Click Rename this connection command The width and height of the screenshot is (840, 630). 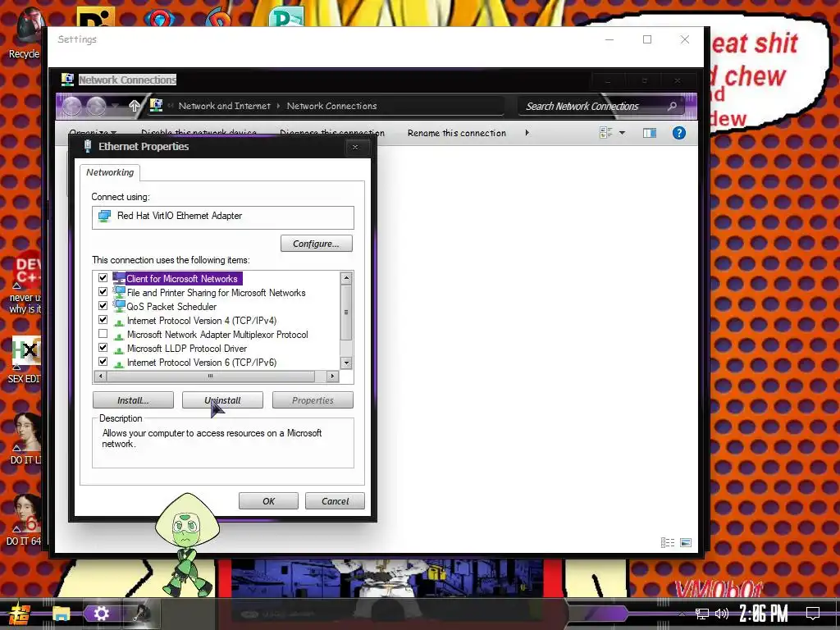pos(456,133)
